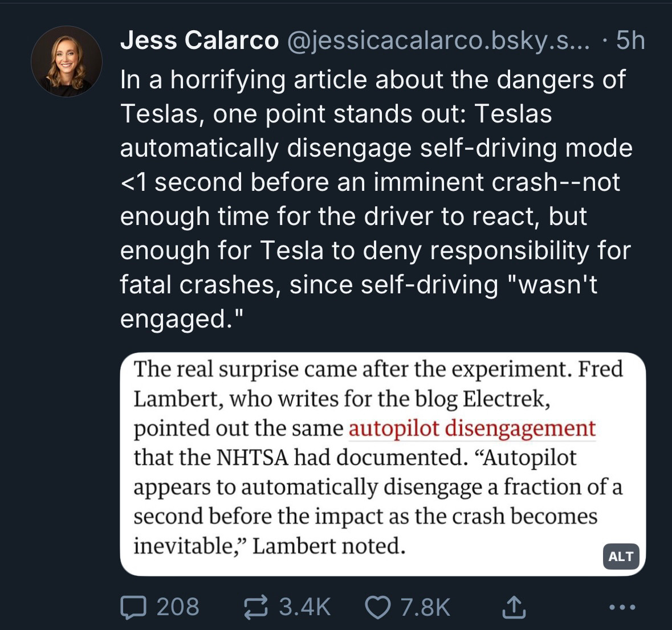
Task: Click the 7.8K likes count
Action: tap(425, 607)
